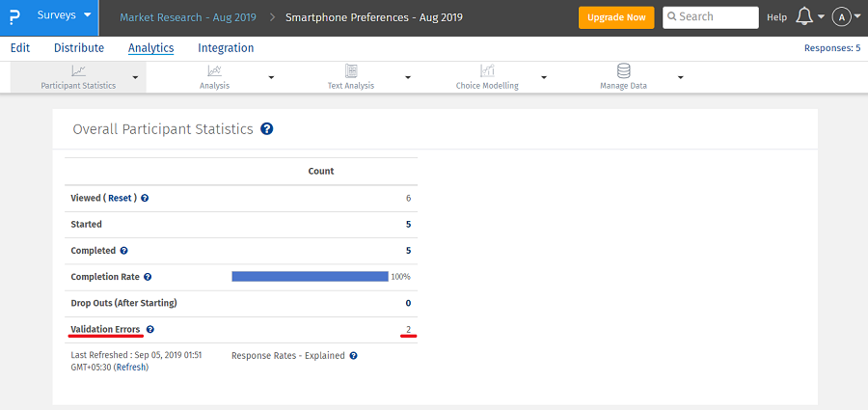Expand the Manage Data dropdown arrow

click(x=681, y=77)
